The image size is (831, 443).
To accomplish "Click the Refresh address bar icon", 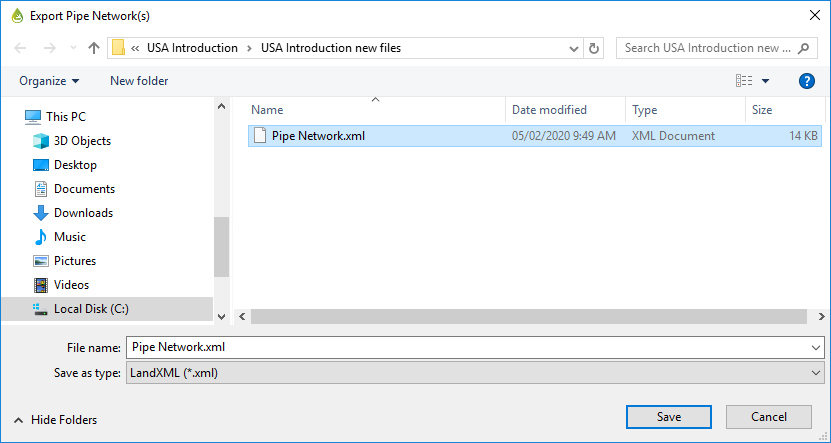I will (x=595, y=48).
